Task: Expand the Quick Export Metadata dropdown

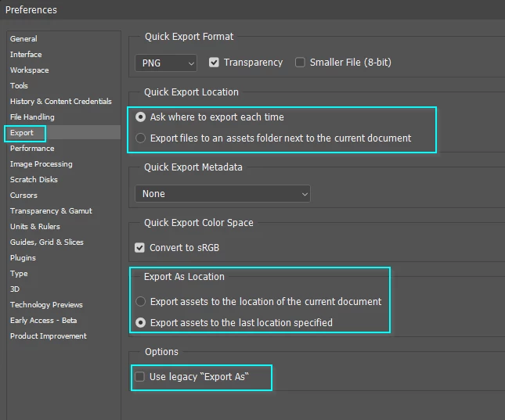Action: click(x=222, y=194)
